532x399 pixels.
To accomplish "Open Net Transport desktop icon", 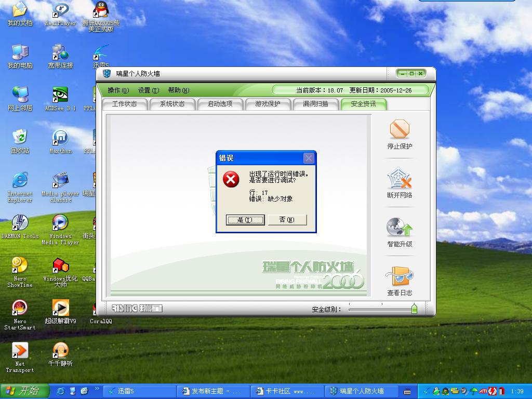I will point(20,357).
